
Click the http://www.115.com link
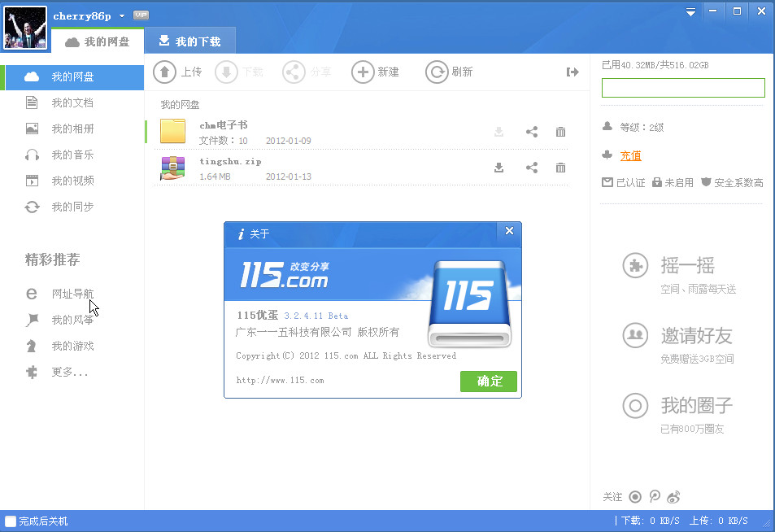tap(280, 380)
